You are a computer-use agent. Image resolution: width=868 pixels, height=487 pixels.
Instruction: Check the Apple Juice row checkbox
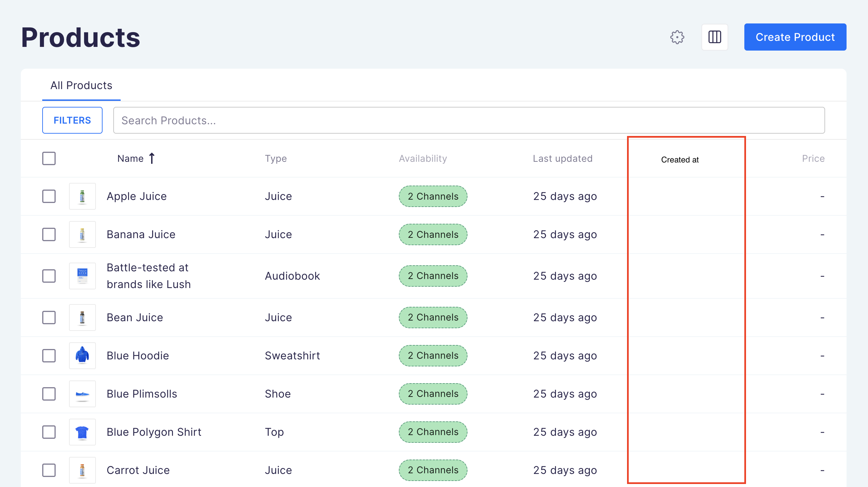[x=49, y=196]
